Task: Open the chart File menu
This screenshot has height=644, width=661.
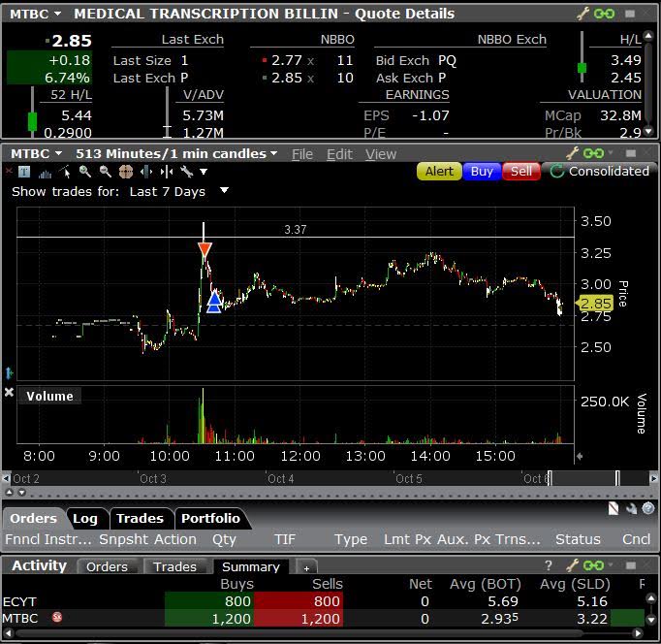Action: (x=302, y=154)
